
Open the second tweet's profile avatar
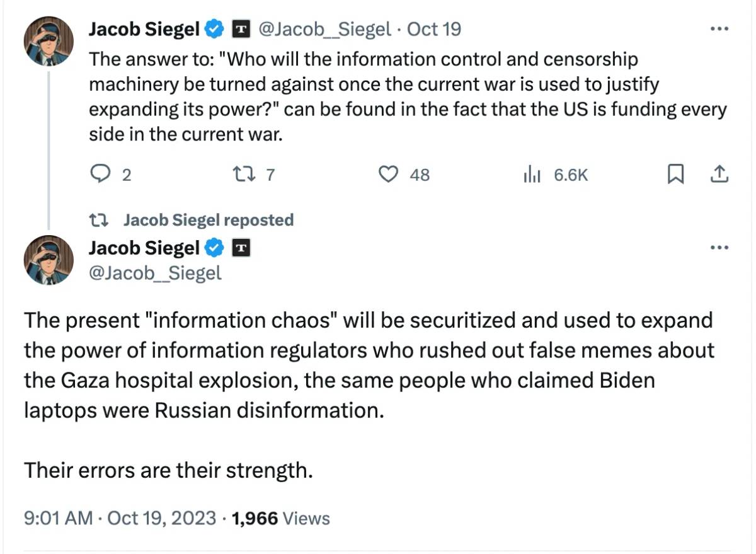49,260
